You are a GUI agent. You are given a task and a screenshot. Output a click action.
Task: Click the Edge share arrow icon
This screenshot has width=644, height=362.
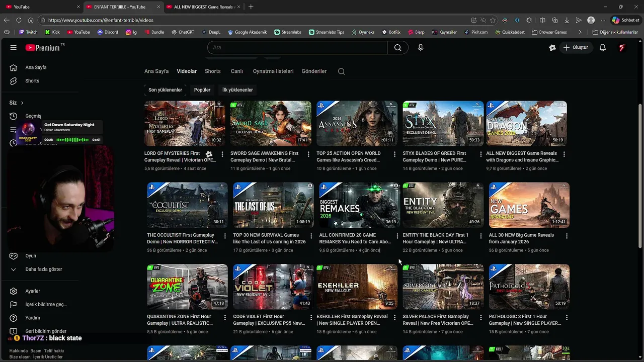579,20
